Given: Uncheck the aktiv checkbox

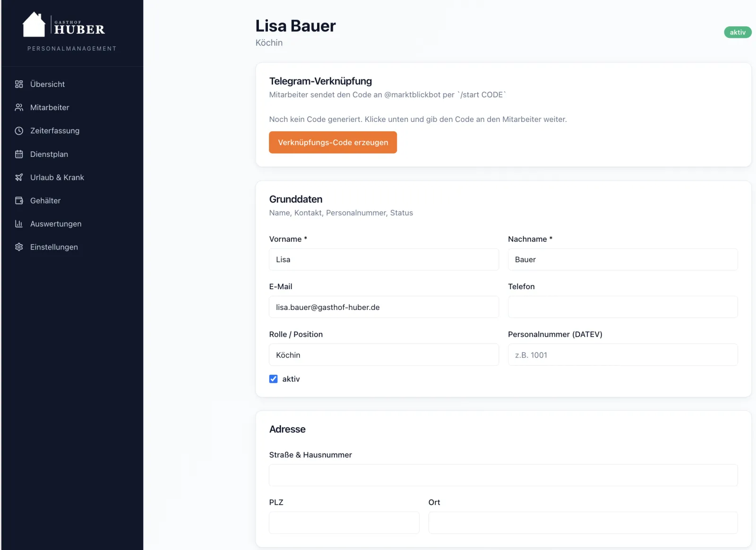Looking at the screenshot, I should pyautogui.click(x=274, y=379).
